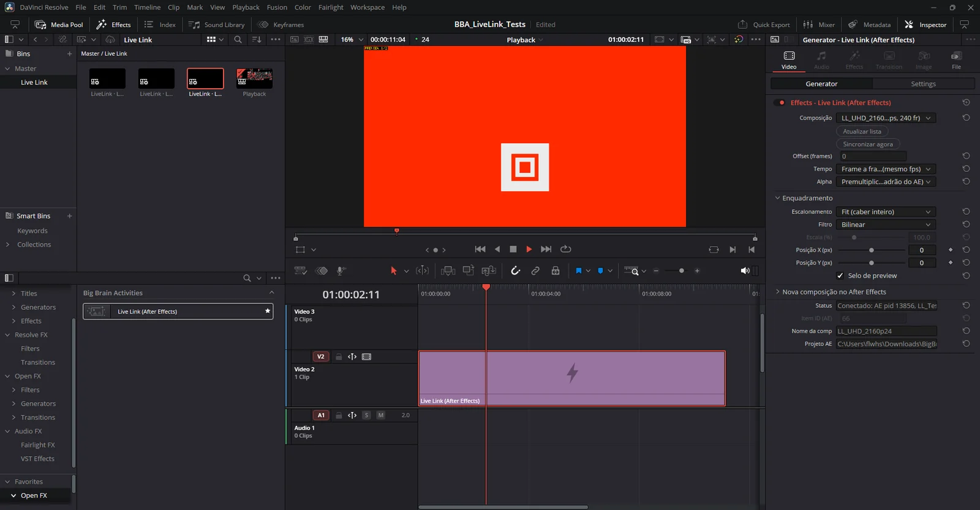Open the Filtro Bilinear dropdown
This screenshot has height=510, width=980.
(x=886, y=225)
